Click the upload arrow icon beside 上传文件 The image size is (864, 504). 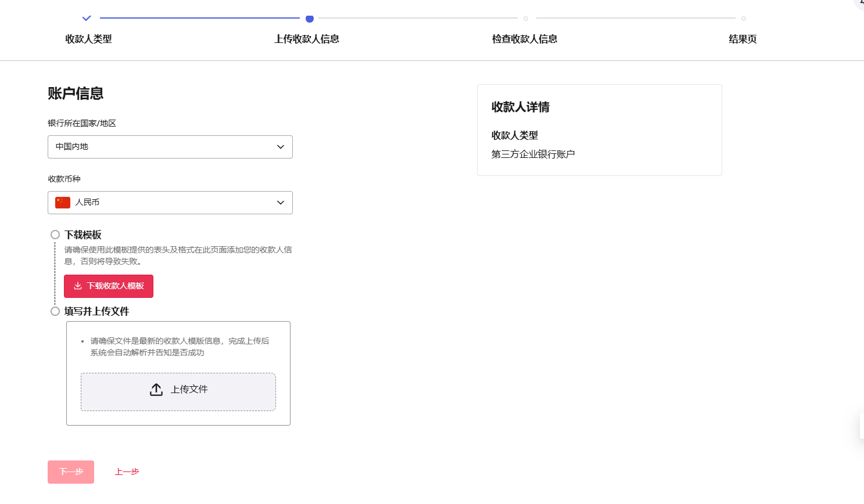[x=156, y=390]
